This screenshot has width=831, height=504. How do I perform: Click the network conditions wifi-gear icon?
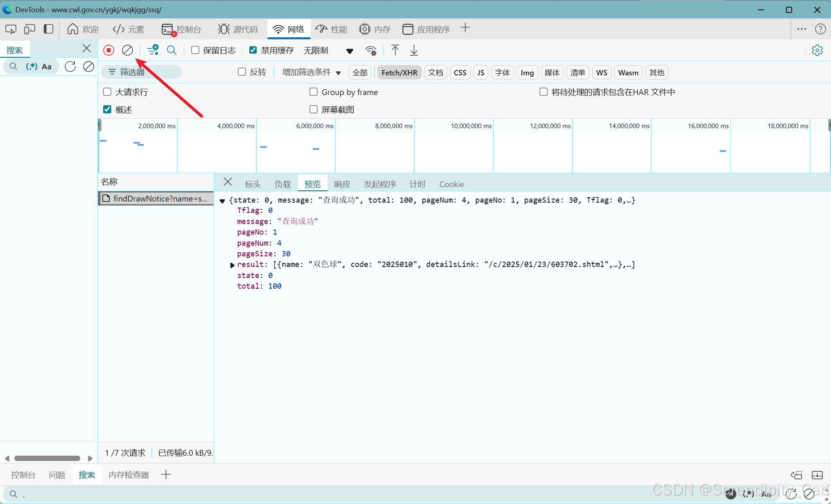[x=371, y=51]
